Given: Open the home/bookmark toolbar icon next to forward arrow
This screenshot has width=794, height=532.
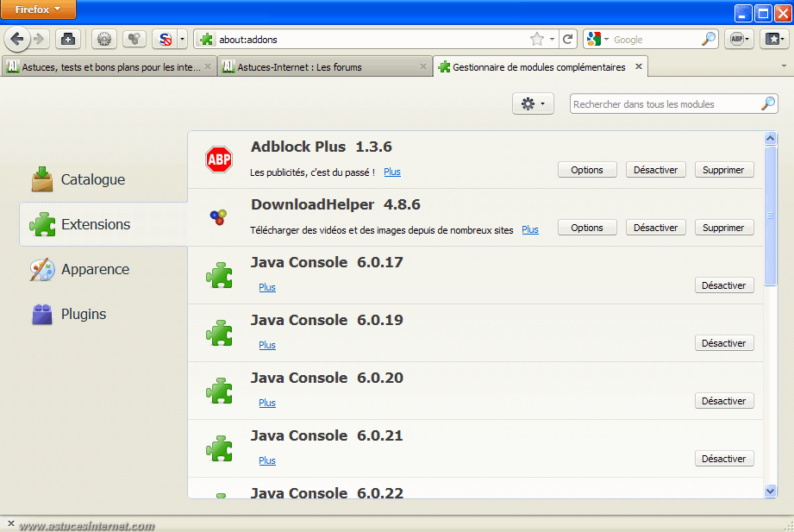Looking at the screenshot, I should point(68,39).
